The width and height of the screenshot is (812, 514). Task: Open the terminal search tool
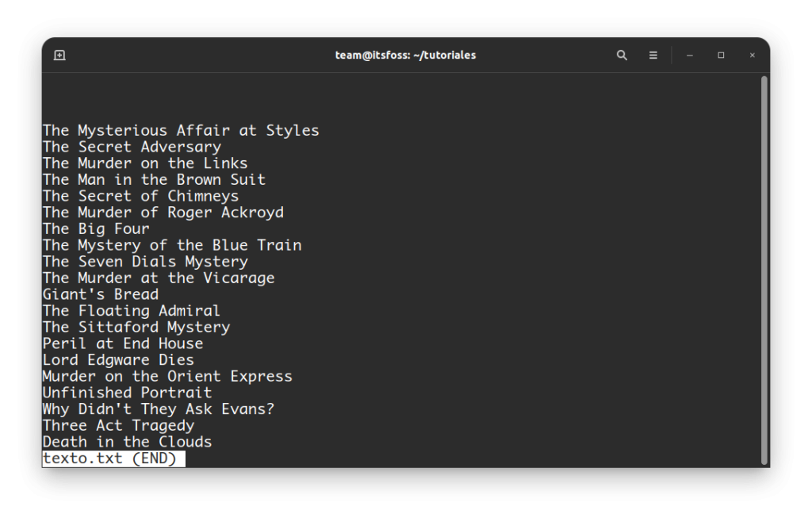tap(622, 55)
